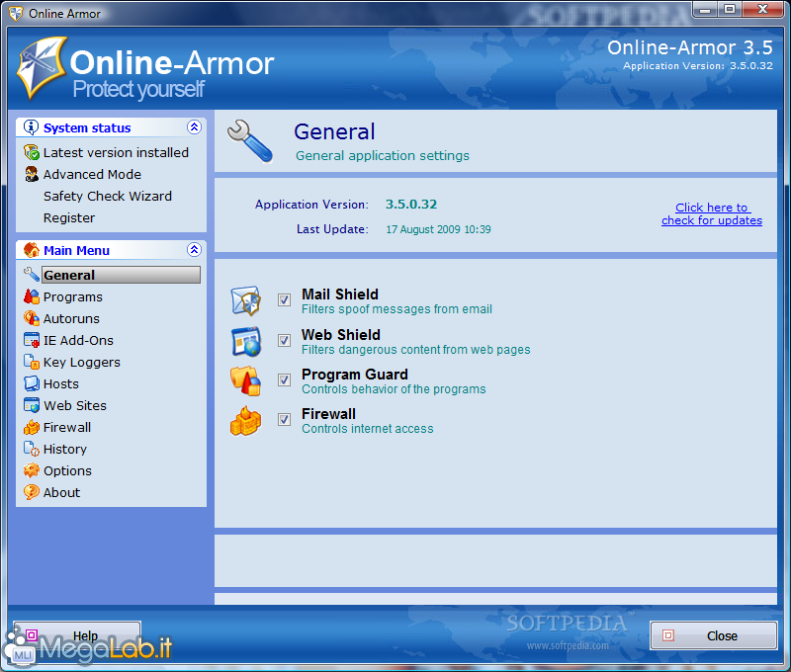791x672 pixels.
Task: Open the Programs menu item
Action: tap(72, 296)
